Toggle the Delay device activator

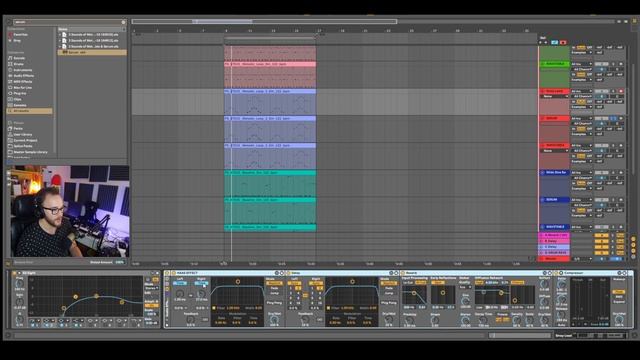click(288, 273)
